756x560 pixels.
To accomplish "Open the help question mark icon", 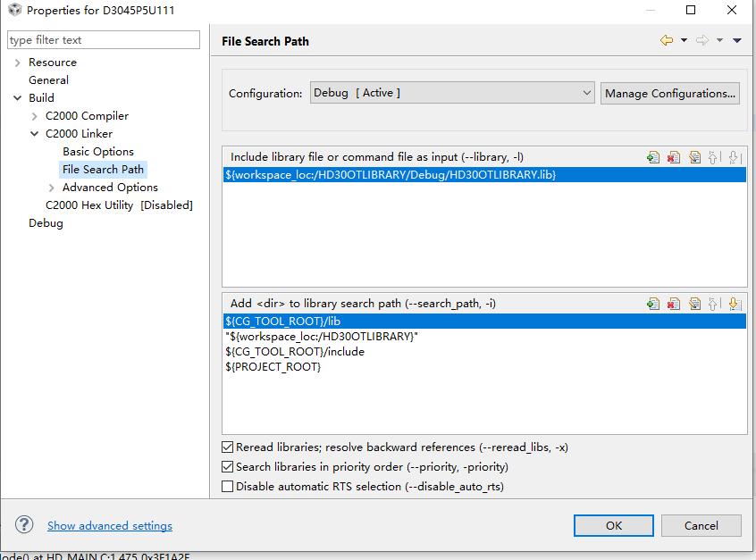I will point(24,525).
